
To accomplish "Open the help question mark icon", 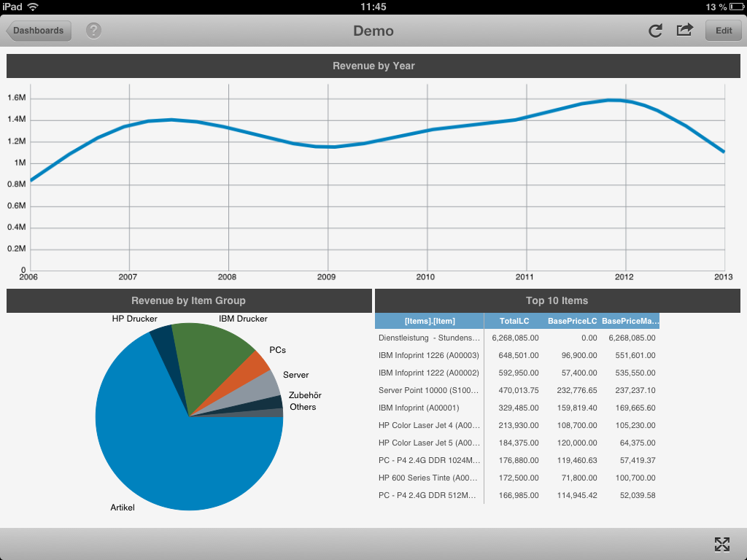I will tap(93, 31).
